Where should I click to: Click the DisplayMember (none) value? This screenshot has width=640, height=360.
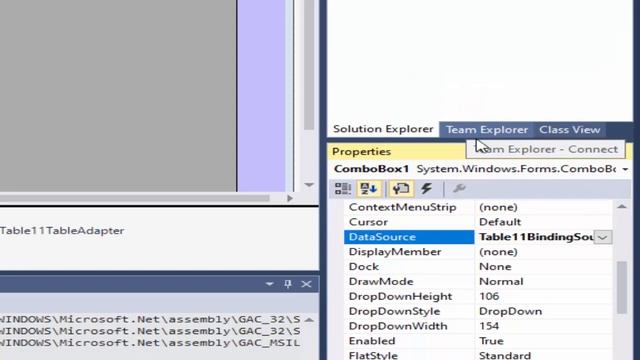498,252
